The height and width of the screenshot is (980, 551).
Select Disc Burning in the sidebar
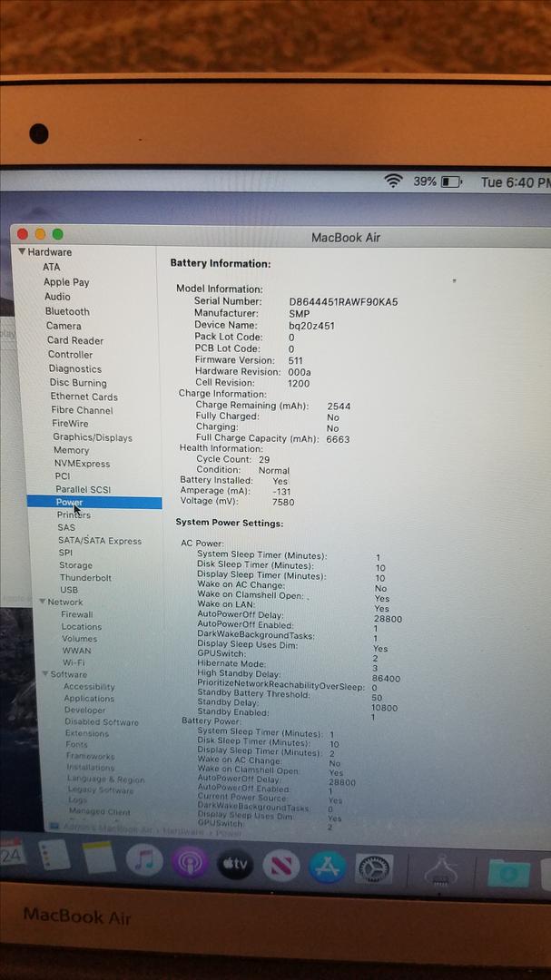(x=78, y=383)
